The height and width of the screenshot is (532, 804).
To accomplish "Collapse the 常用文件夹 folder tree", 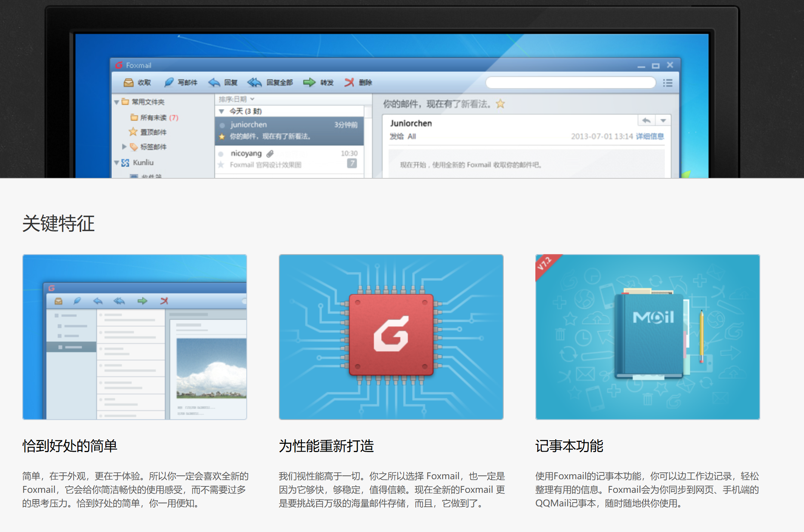I will click(117, 102).
